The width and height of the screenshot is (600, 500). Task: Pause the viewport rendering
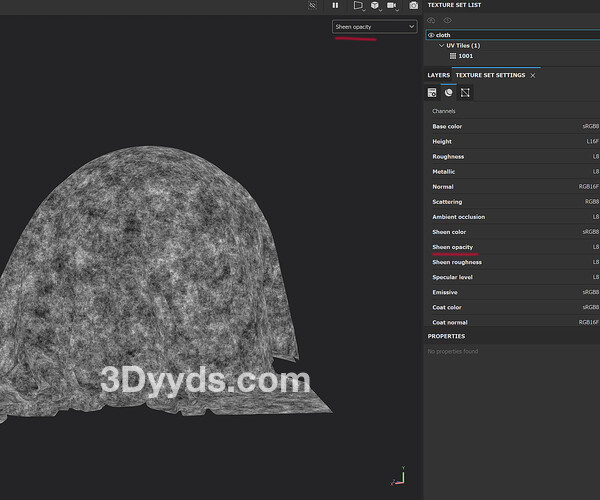[335, 5]
